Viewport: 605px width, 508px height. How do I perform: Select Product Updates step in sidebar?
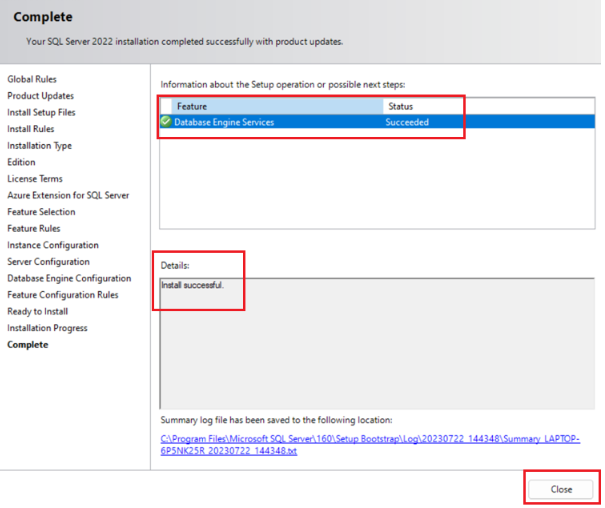[41, 96]
